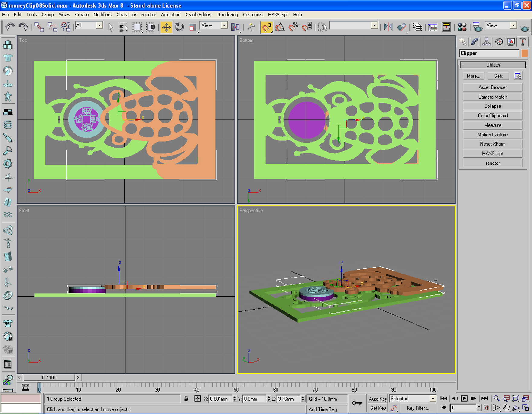The width and height of the screenshot is (532, 414).
Task: Activate the Select and Move tool
Action: pyautogui.click(x=166, y=27)
